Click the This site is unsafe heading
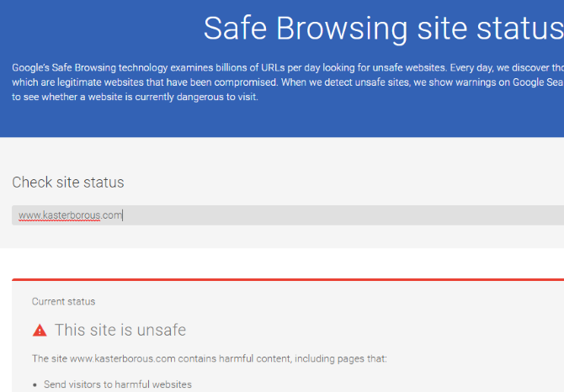Image resolution: width=564 pixels, height=392 pixels. tap(120, 330)
